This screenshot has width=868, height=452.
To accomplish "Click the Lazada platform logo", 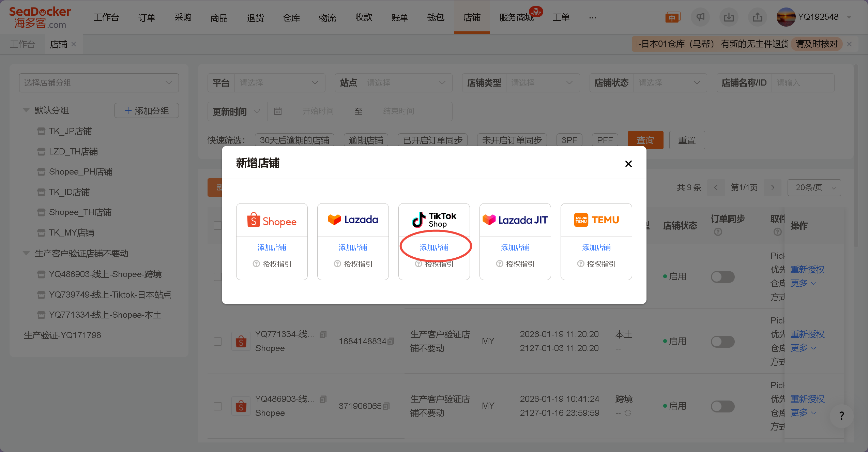I will [x=353, y=220].
